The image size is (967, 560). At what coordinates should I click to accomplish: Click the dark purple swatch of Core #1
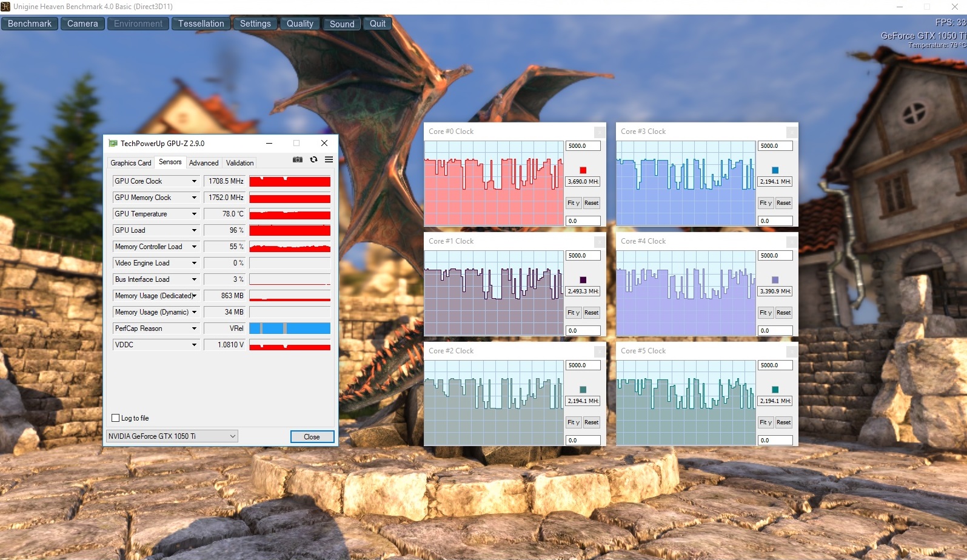pos(583,280)
